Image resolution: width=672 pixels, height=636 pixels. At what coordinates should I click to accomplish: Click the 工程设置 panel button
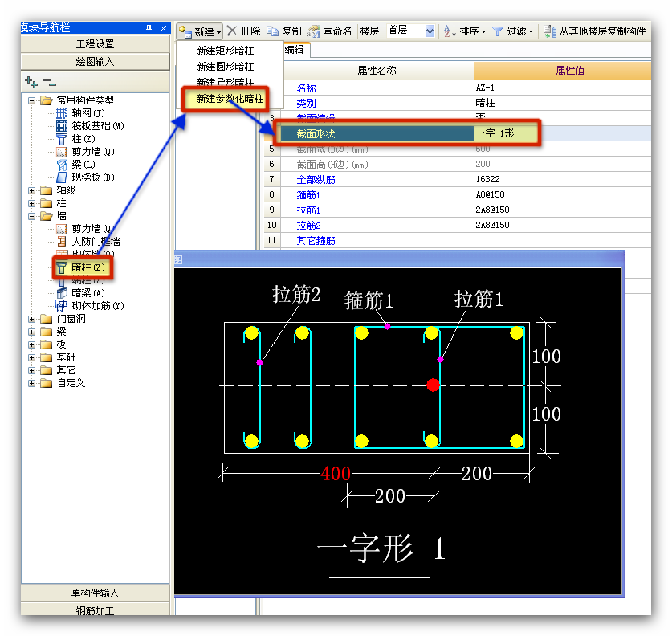tap(96, 44)
